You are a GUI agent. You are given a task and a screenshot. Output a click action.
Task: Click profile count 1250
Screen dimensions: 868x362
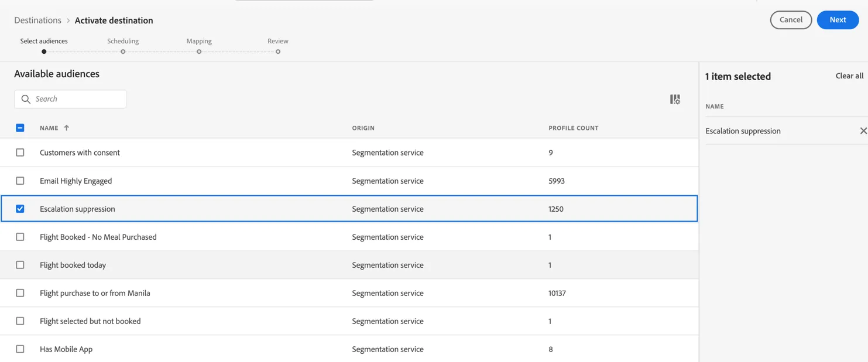(x=556, y=209)
